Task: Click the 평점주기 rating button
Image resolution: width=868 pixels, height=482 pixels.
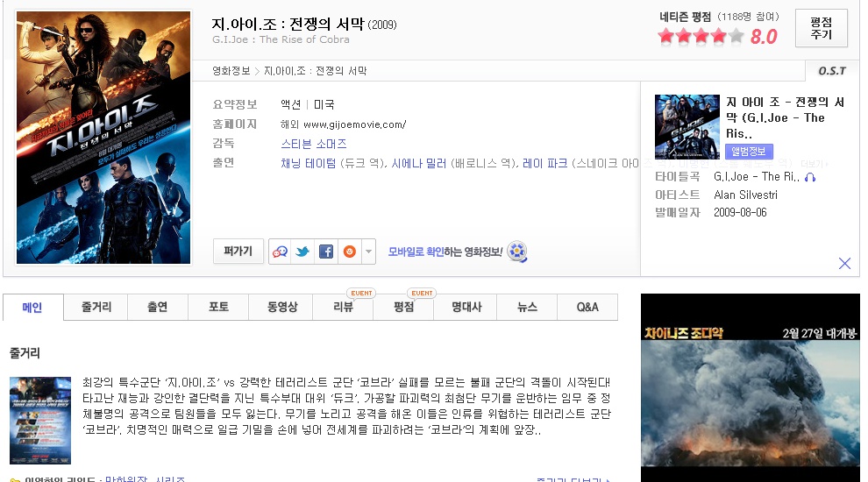Action: click(822, 28)
